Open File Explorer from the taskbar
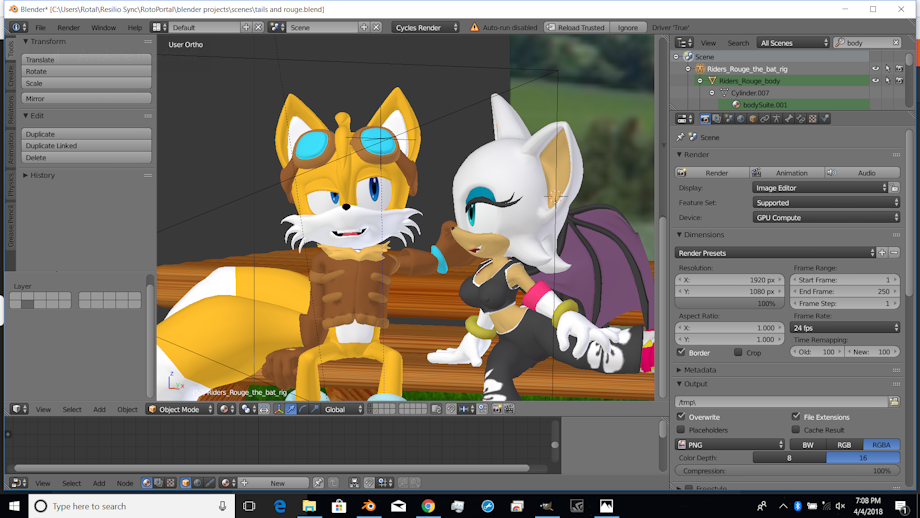This screenshot has width=920, height=518. (x=309, y=506)
